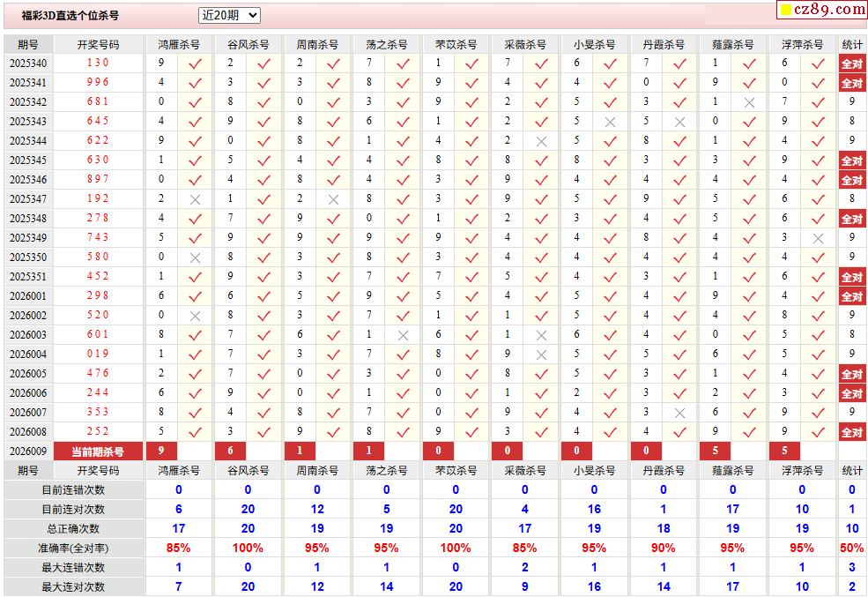Screen dimensions: 868x597
Task: Click the 全对 badge in row 2025340
Action: (x=851, y=63)
